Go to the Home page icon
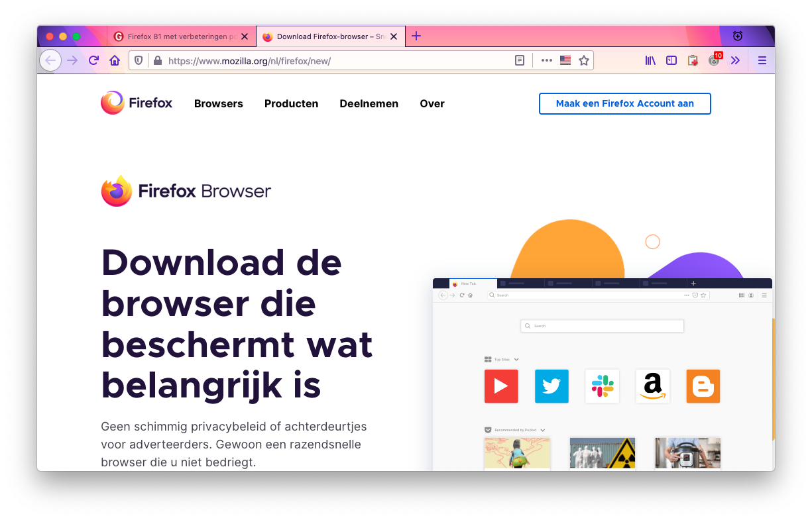 click(115, 60)
